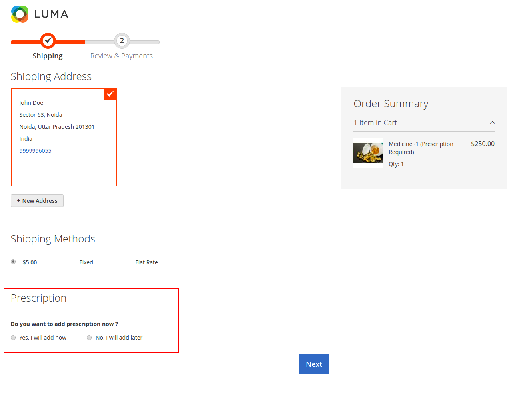The height and width of the screenshot is (420, 519).
Task: Toggle the '1 Item in Cart' title
Action: pyautogui.click(x=375, y=123)
